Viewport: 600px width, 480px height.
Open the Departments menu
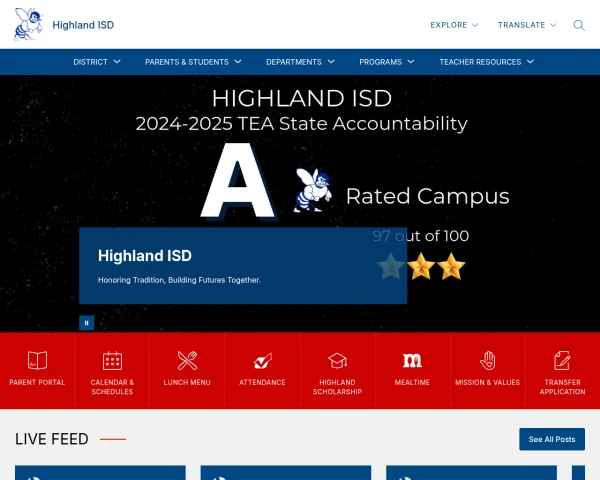(294, 62)
